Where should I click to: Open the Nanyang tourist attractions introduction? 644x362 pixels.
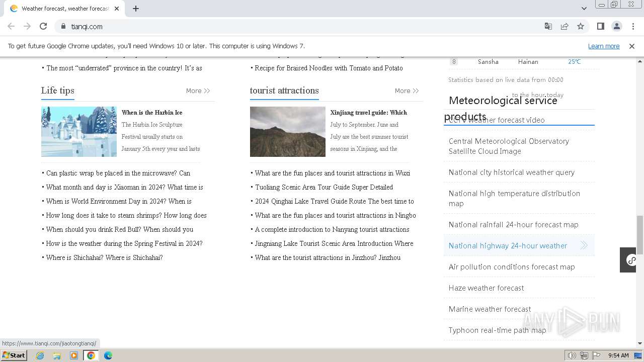(x=332, y=229)
